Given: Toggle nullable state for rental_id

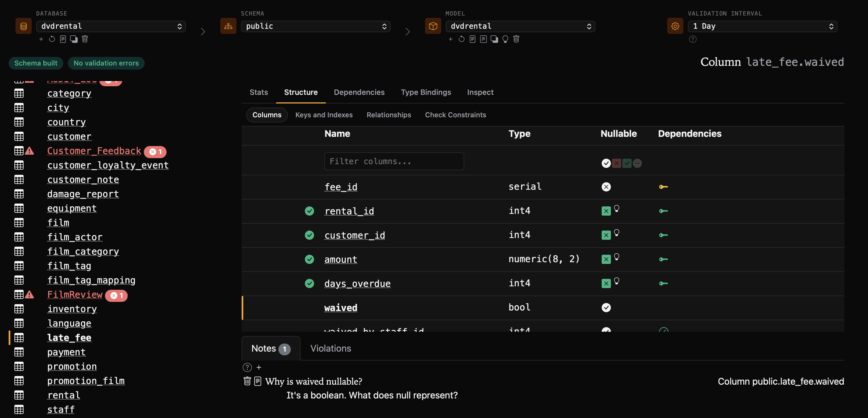Looking at the screenshot, I should coord(606,211).
